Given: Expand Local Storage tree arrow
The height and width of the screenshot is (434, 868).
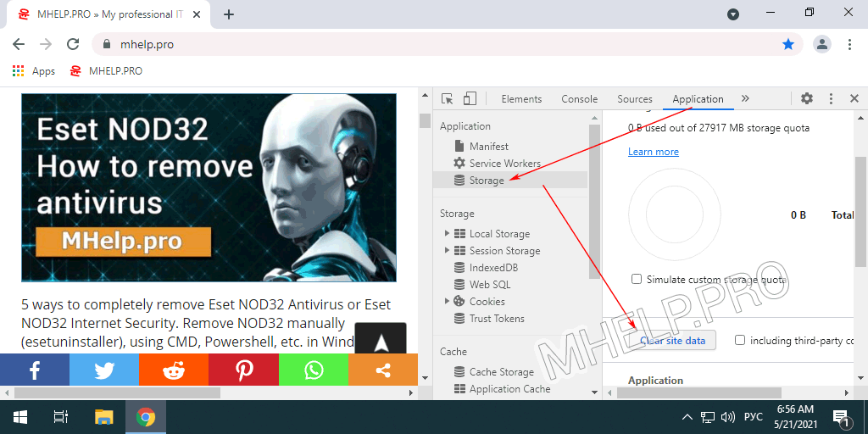Looking at the screenshot, I should [447, 234].
